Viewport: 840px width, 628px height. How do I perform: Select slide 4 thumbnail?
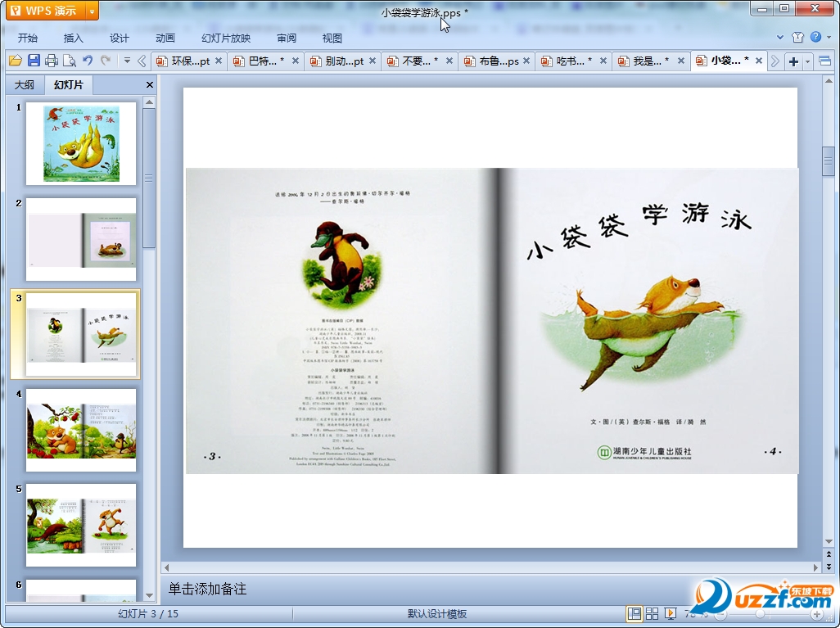coord(81,430)
